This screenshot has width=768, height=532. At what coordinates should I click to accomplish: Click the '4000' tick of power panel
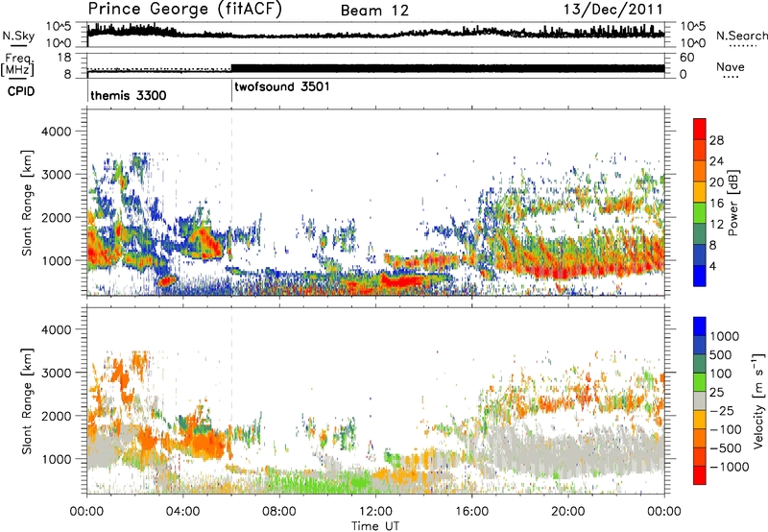(x=56, y=132)
